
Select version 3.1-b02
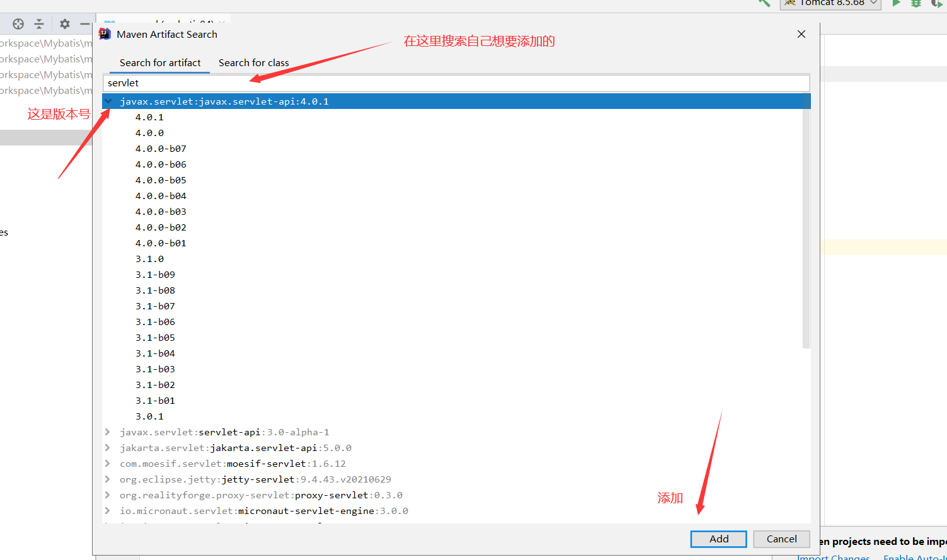pyautogui.click(x=155, y=385)
